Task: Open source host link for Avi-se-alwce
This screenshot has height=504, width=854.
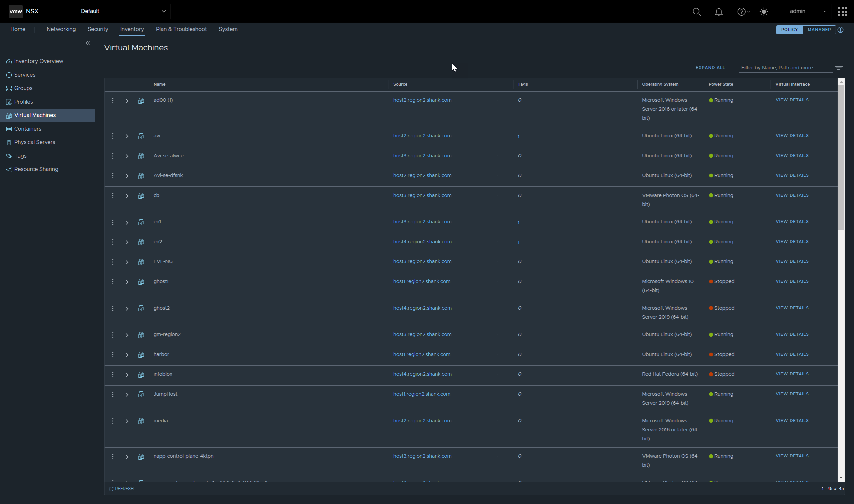Action: point(422,156)
